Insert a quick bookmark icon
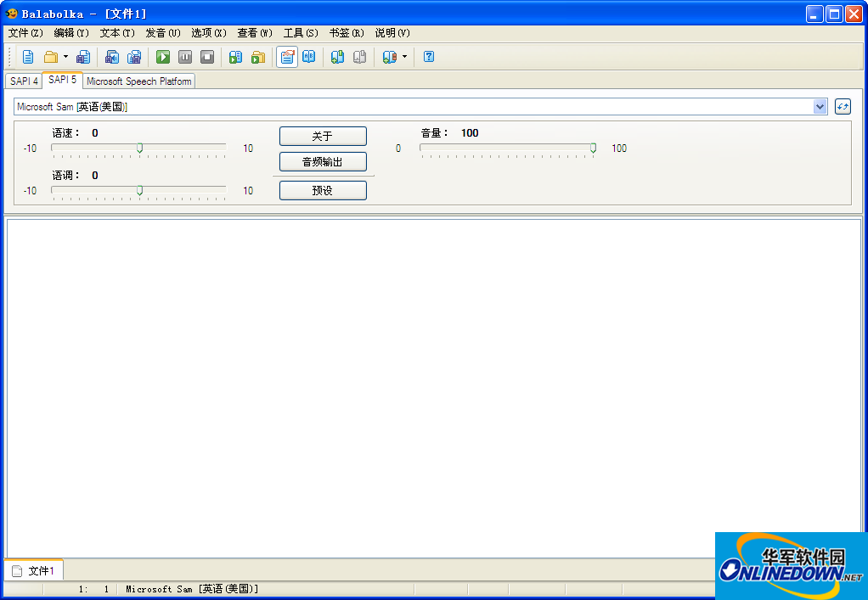 [337, 57]
